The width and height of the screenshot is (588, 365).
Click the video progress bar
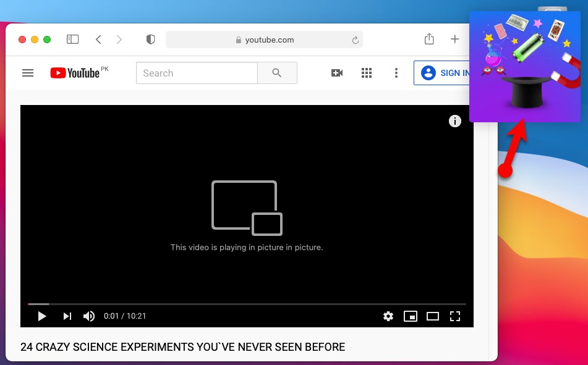tap(247, 304)
